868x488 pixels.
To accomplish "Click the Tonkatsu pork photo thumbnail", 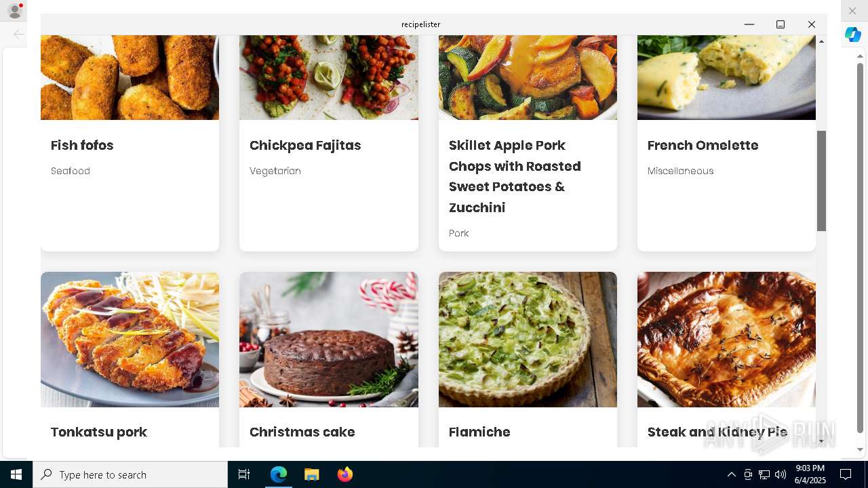I will point(130,340).
